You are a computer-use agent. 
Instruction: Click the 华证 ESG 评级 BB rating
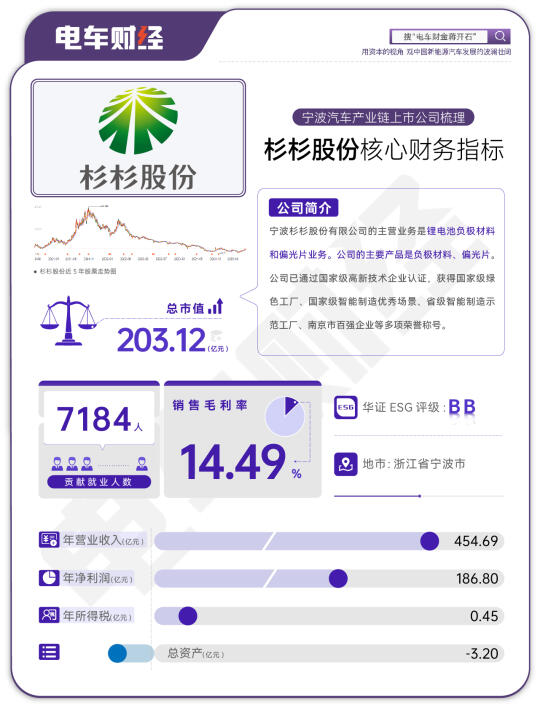tap(419, 407)
